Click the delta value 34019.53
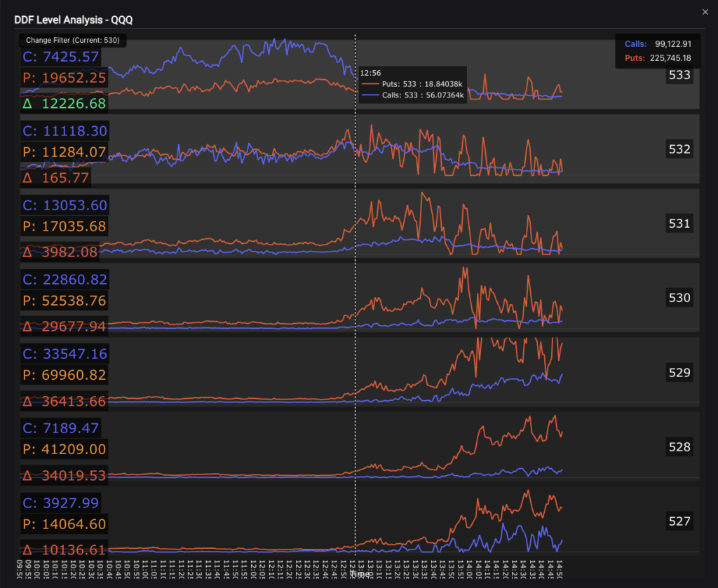This screenshot has width=718, height=588. 64,476
